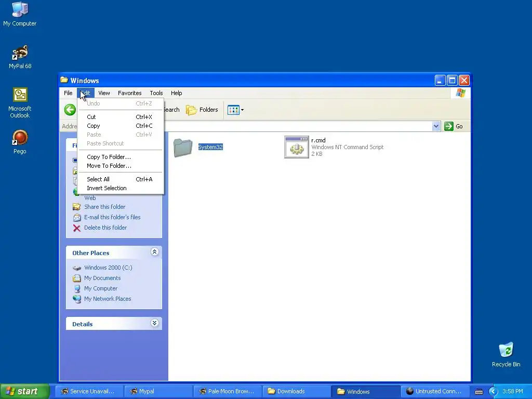The height and width of the screenshot is (399, 532).
Task: Maximize the Windows explorer window
Action: pos(452,81)
